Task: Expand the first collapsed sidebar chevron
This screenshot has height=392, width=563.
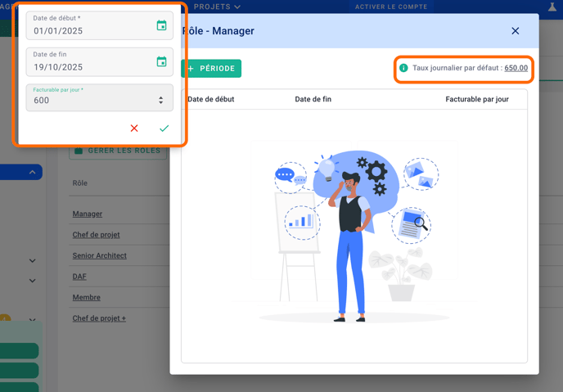Action: 32,261
